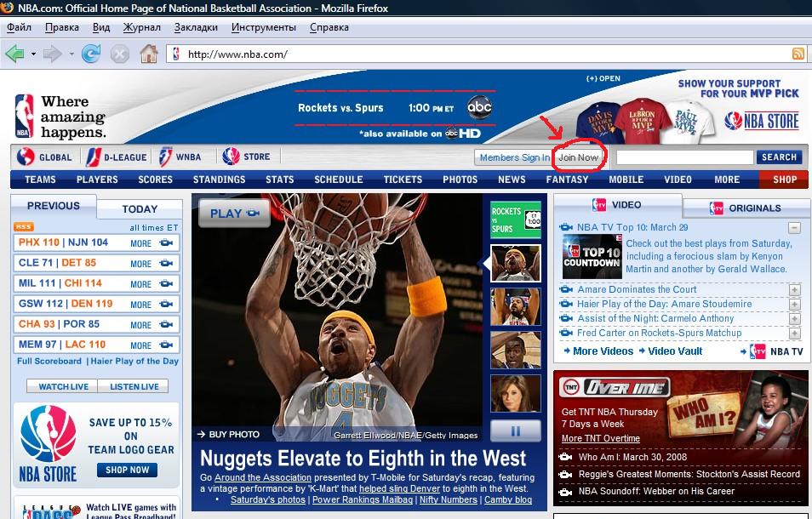Expand the Amare Dominates the Court entry
Image resolution: width=812 pixels, height=519 pixels.
(794, 290)
